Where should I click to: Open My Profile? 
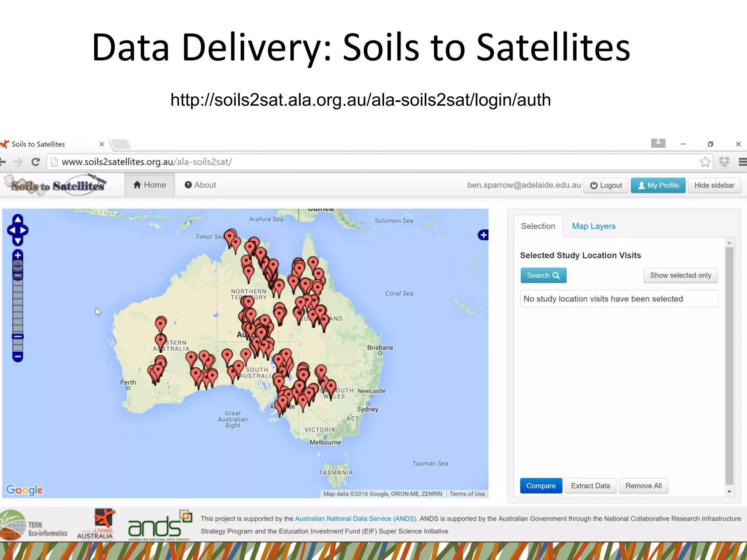(x=658, y=185)
